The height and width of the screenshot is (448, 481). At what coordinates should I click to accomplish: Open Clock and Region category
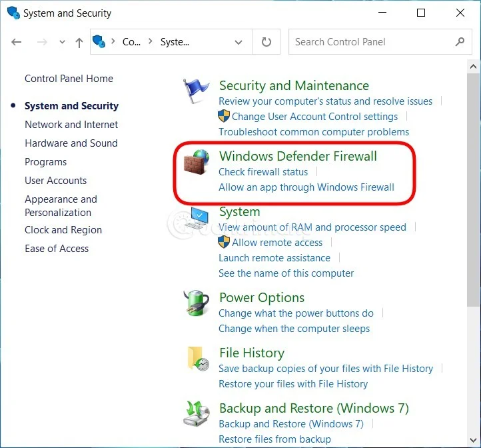(x=63, y=230)
